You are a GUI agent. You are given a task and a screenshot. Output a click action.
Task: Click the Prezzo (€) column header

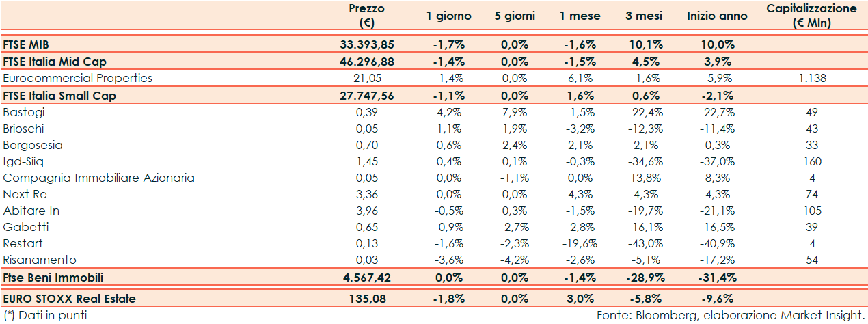[x=367, y=16]
